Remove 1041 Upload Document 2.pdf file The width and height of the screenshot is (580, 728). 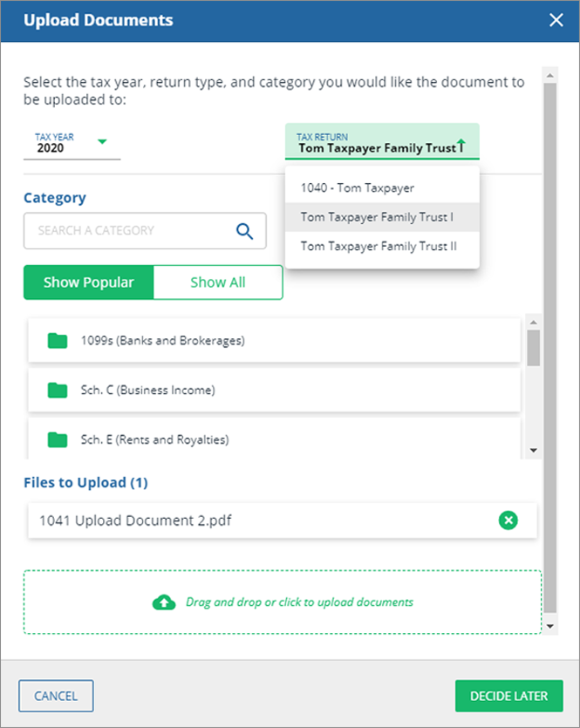508,520
